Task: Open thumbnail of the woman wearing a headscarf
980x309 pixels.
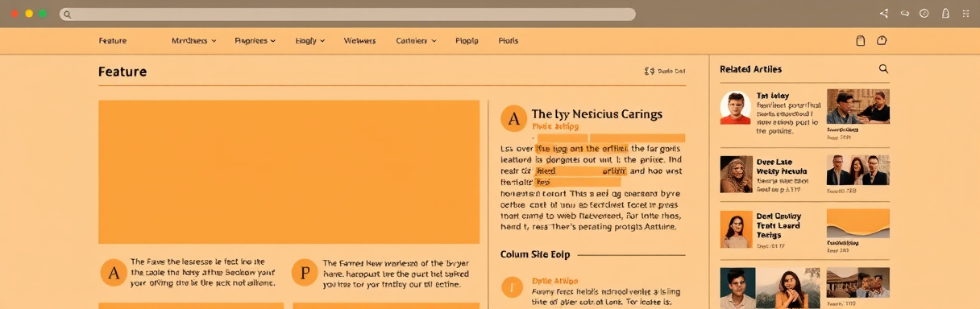Action: [x=736, y=174]
